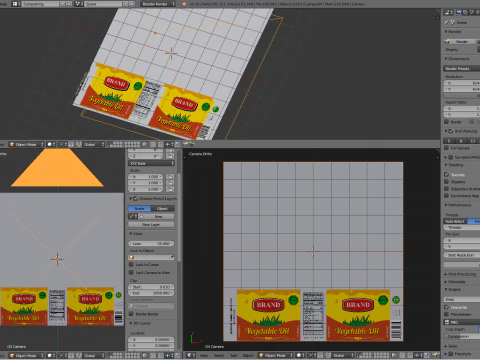Open Global orientation dropdown in top viewport header
Image resolution: width=480 pixels, height=360 pixels.
(x=93, y=144)
